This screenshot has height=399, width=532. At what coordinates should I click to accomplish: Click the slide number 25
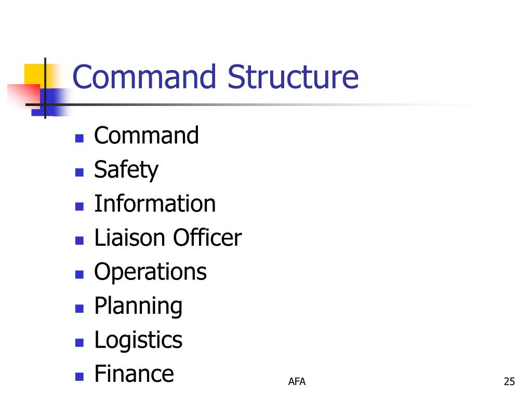pyautogui.click(x=509, y=382)
